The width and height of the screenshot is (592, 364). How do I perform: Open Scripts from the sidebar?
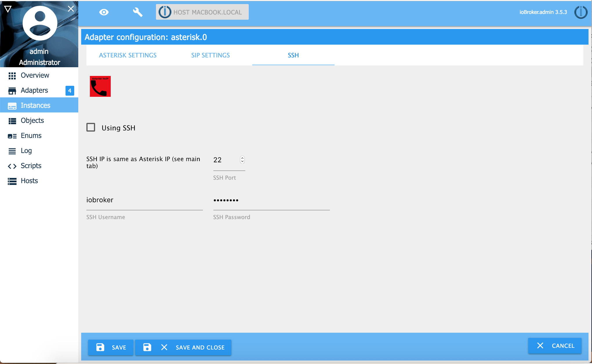31,166
